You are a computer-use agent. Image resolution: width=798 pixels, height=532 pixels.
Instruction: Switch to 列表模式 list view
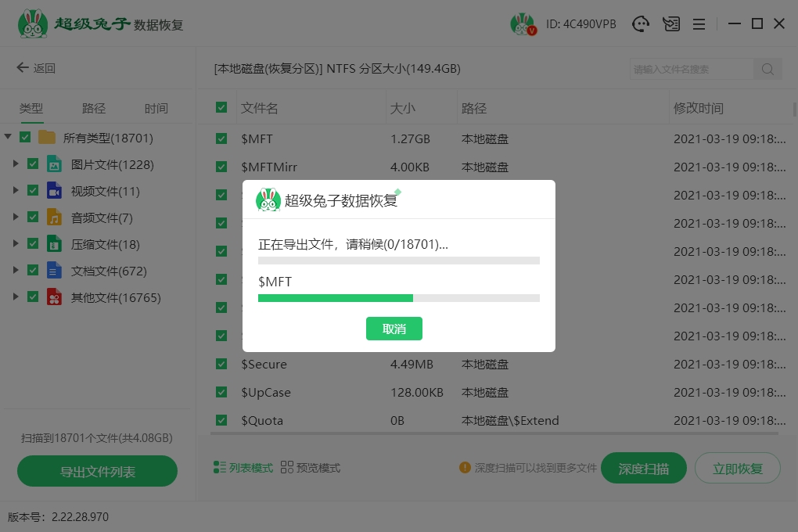[x=243, y=468]
